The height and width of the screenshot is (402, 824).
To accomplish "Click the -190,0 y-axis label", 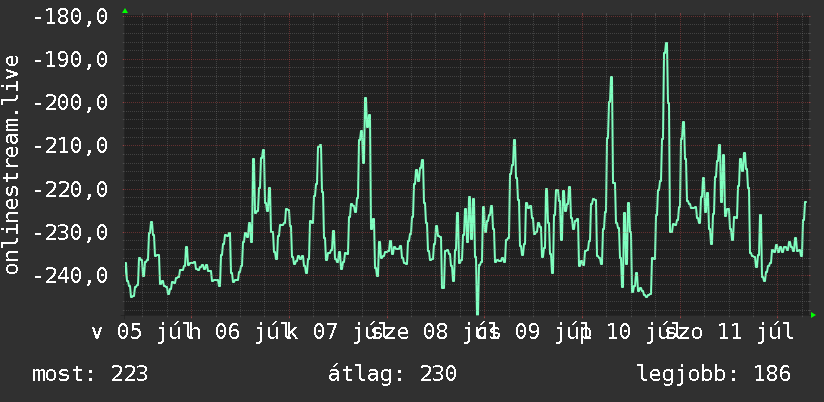I will pyautogui.click(x=70, y=60).
